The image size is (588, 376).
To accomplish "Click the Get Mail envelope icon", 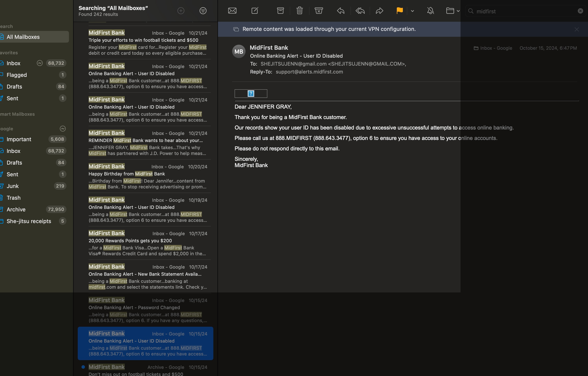I will click(232, 11).
